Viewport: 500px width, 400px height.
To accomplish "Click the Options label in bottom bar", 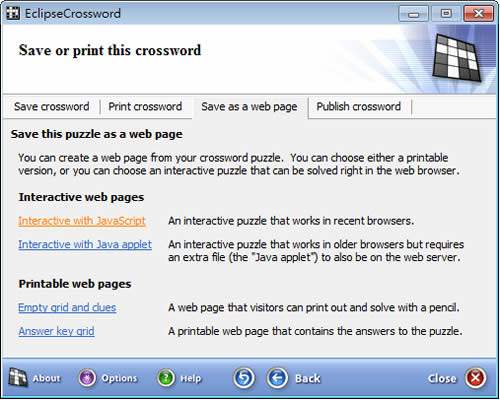I will pos(119,378).
